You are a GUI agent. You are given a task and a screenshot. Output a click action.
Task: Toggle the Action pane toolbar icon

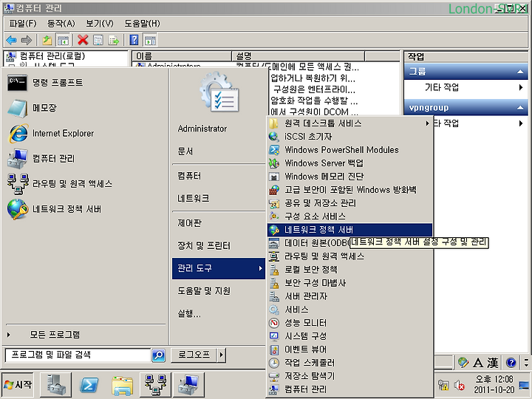[150, 41]
